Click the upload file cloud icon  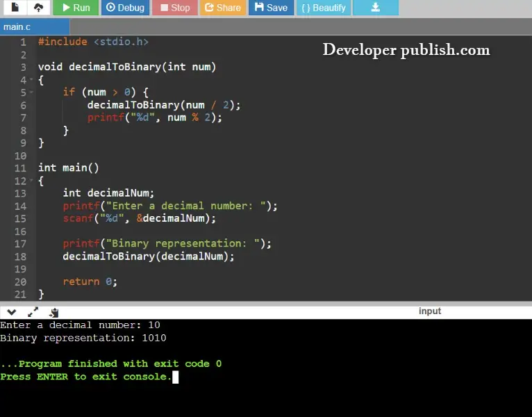[x=38, y=8]
